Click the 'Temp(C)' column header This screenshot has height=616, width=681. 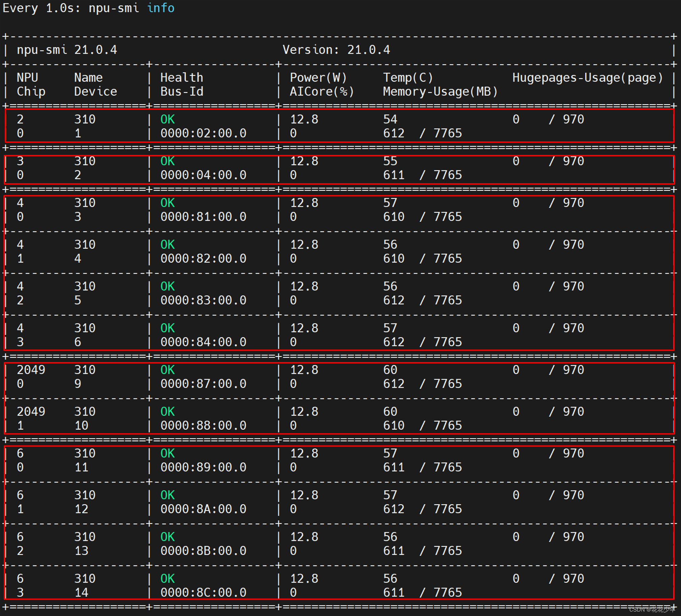tap(408, 78)
